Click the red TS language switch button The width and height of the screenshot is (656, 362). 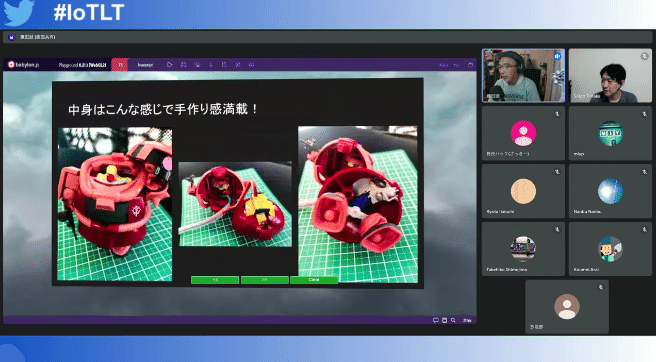120,65
